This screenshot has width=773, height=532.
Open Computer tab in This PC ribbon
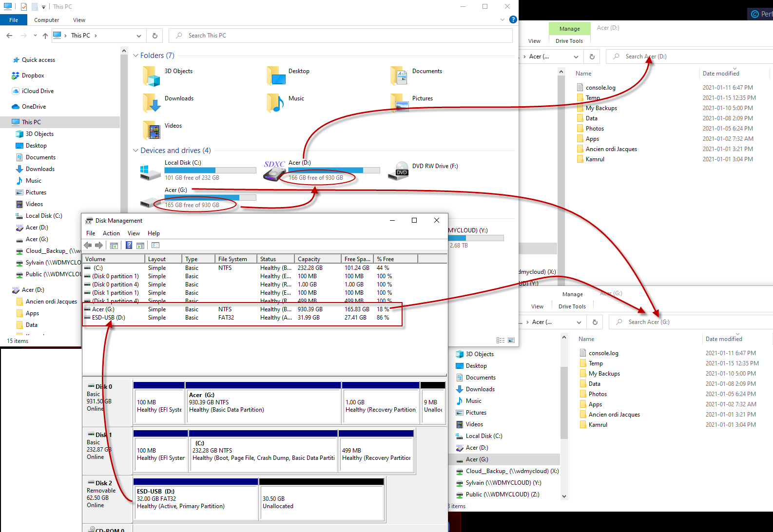click(47, 20)
